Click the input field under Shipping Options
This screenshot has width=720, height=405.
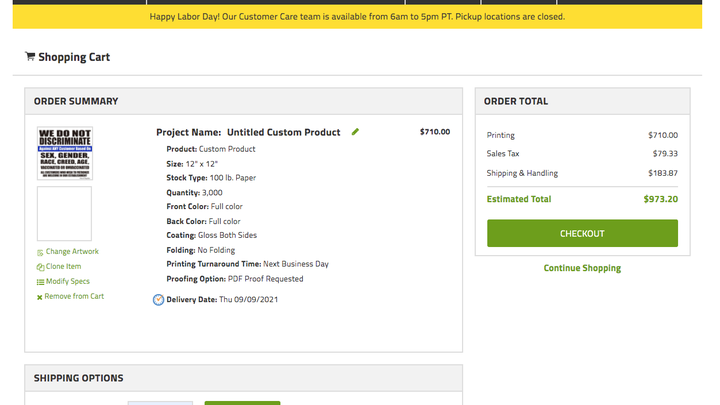[160, 403]
